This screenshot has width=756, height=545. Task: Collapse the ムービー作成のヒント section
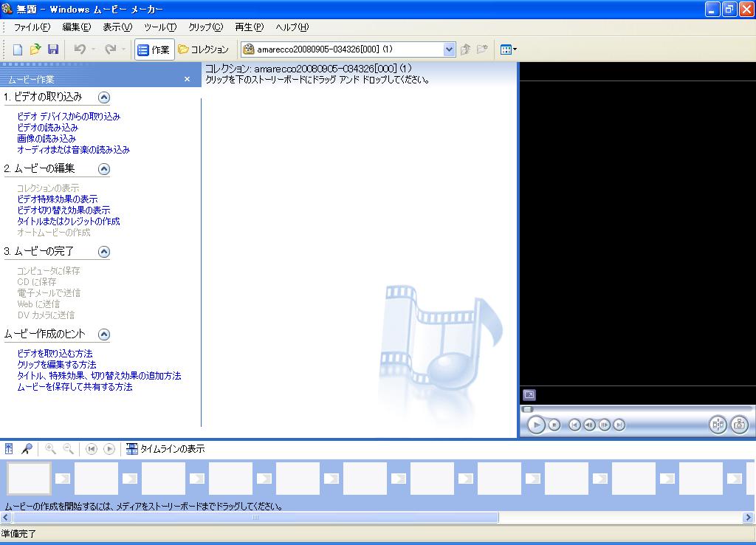click(x=103, y=335)
